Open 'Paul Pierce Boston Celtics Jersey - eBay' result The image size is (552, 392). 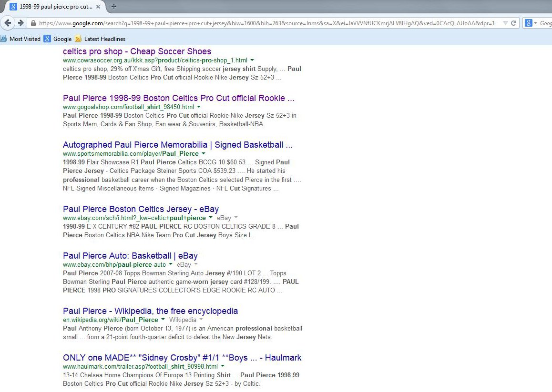(141, 209)
